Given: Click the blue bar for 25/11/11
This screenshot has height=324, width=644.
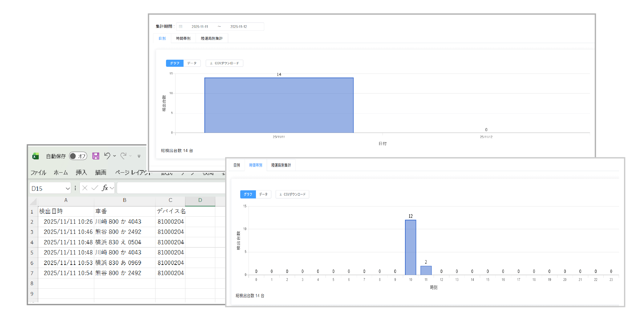Looking at the screenshot, I should click(279, 105).
